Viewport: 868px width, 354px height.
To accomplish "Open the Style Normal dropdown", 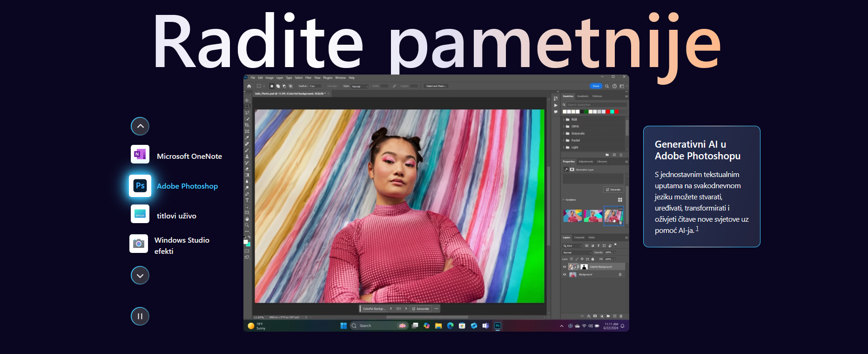I will pyautogui.click(x=360, y=86).
